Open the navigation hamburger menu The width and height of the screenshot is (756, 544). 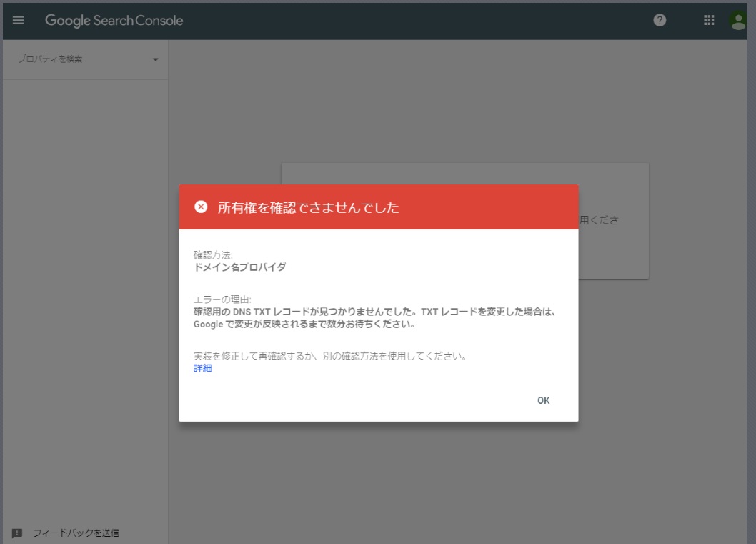[x=18, y=20]
